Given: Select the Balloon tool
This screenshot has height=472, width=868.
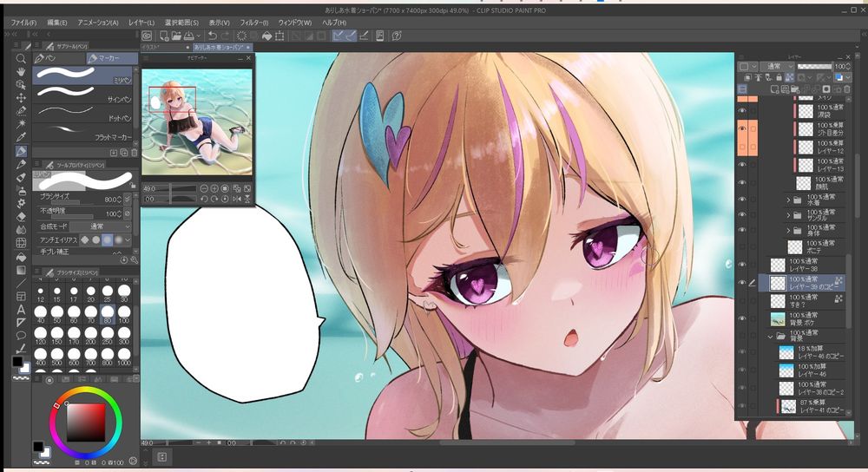Looking at the screenshot, I should point(21,335).
